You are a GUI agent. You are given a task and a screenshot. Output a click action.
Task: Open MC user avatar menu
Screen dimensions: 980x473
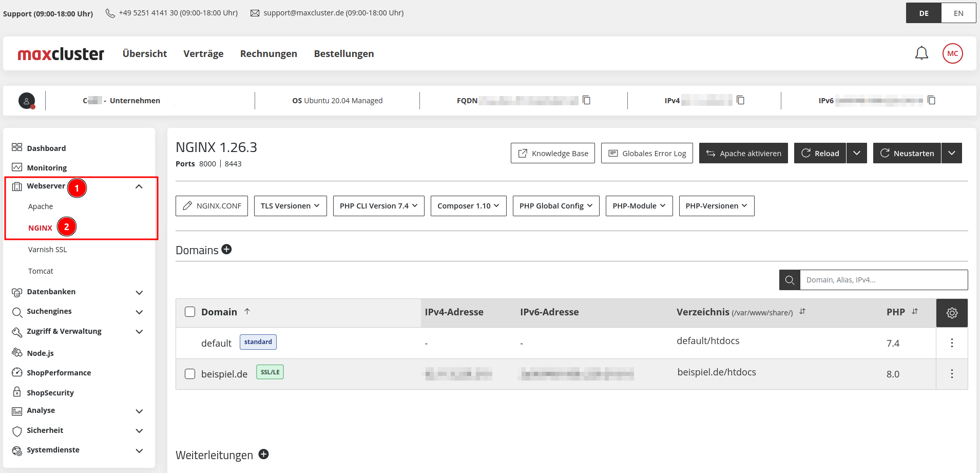[952, 53]
